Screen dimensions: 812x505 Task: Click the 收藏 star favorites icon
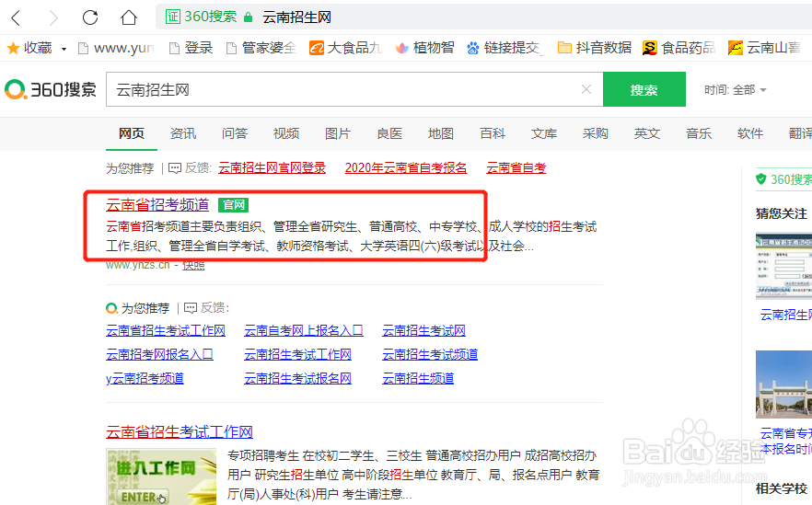pos(13,48)
